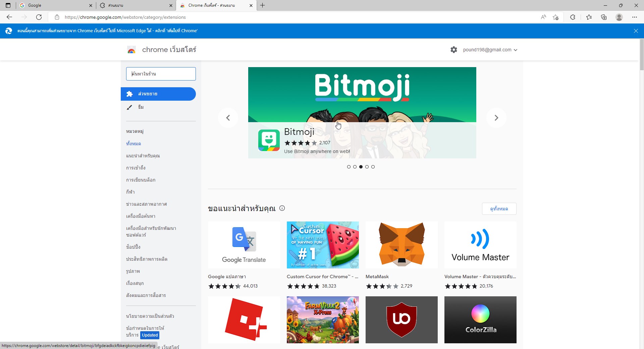The width and height of the screenshot is (644, 349).
Task: Click the store search field
Action: click(x=161, y=74)
